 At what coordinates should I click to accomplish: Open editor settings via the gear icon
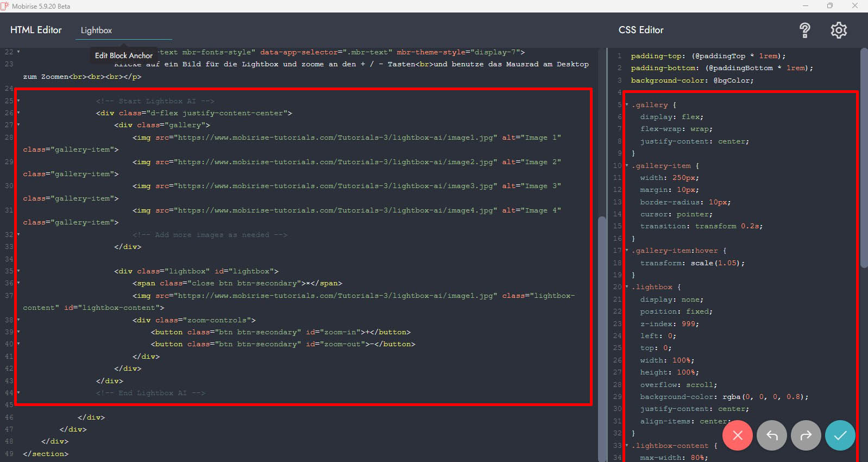[838, 30]
